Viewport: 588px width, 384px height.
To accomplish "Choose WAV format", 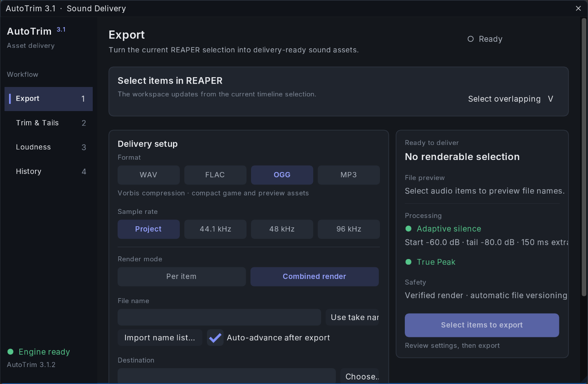I will (x=149, y=175).
